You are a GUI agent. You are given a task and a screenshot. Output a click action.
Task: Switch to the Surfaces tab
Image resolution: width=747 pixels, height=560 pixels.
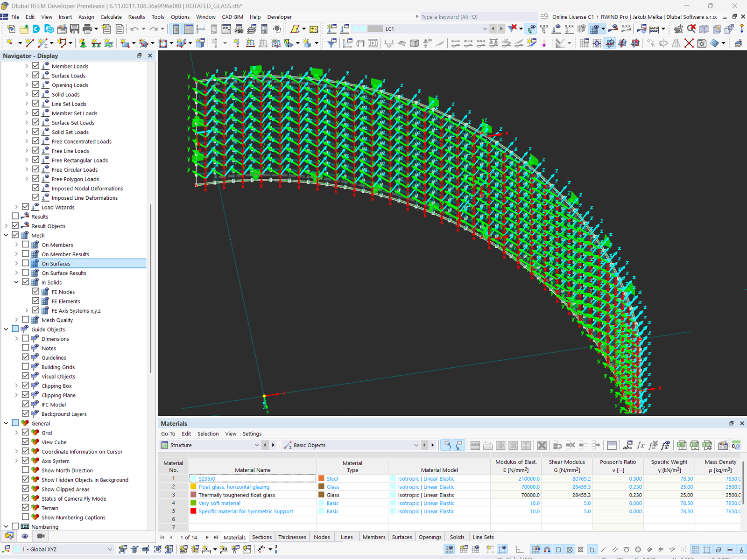coord(402,537)
